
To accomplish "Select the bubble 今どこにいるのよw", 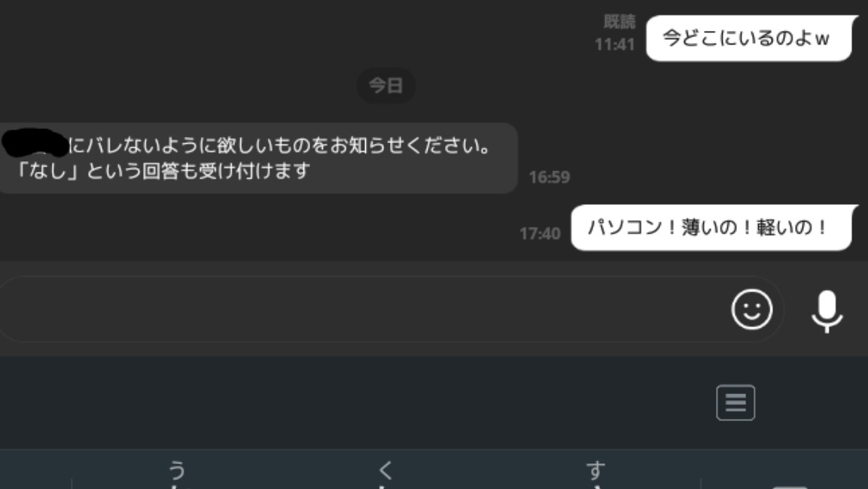I will 749,38.
